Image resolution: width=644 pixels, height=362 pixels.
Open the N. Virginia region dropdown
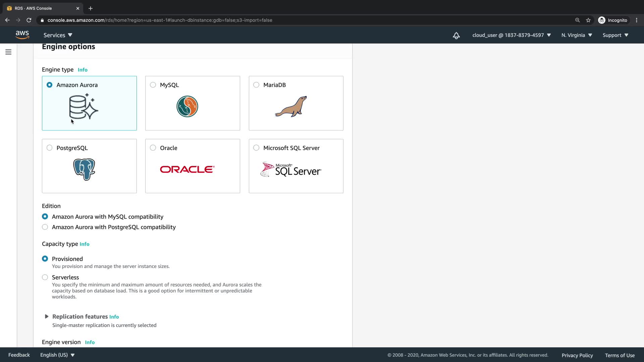[577, 35]
